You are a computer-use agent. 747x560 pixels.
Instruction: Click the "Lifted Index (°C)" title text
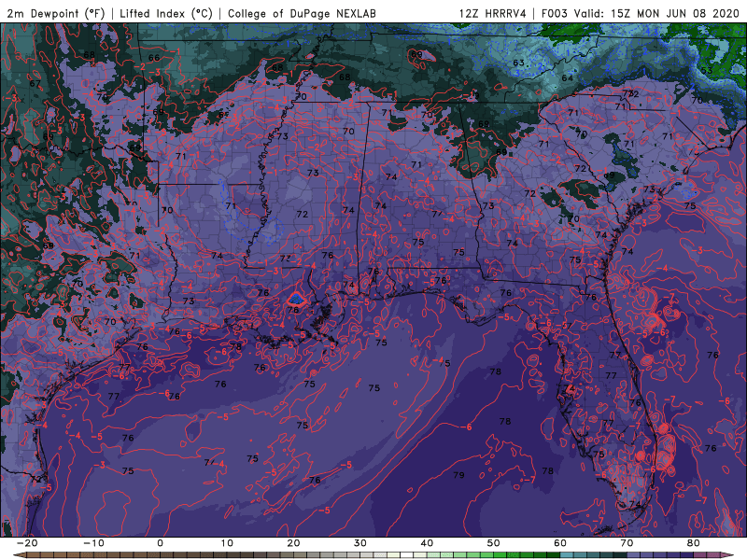click(166, 13)
